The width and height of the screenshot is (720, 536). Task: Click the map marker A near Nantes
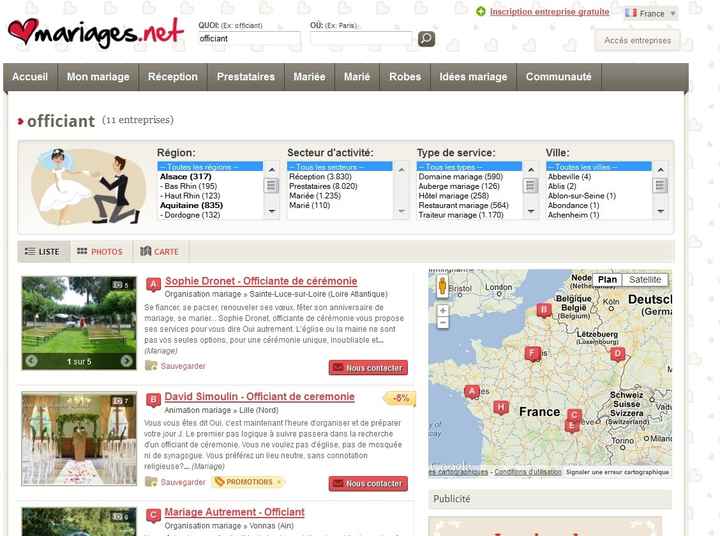click(472, 392)
